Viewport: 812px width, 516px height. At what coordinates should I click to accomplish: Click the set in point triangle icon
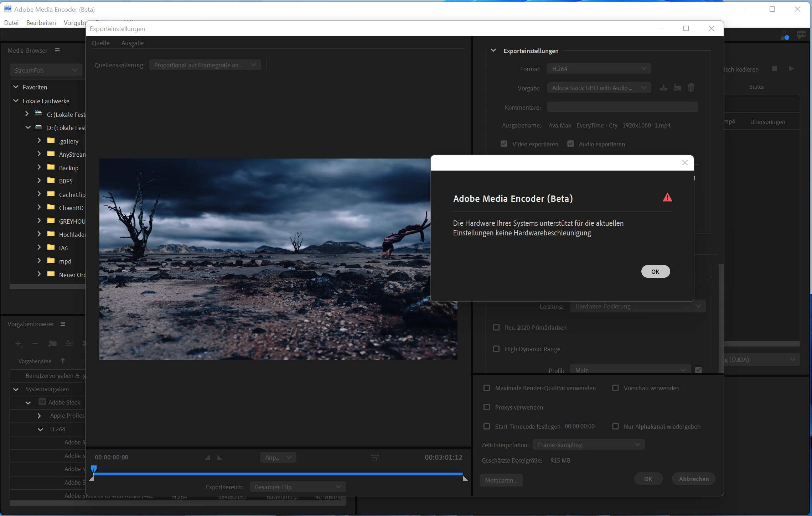(207, 458)
